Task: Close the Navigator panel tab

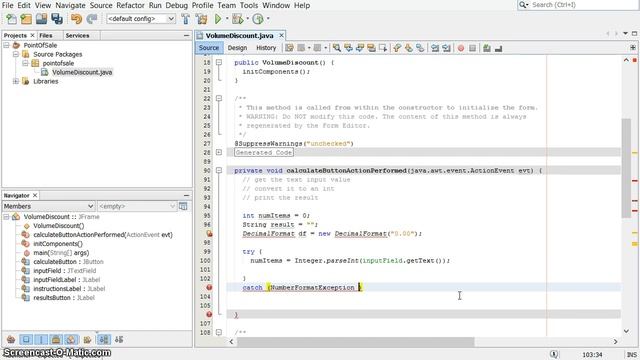Action: point(35,196)
